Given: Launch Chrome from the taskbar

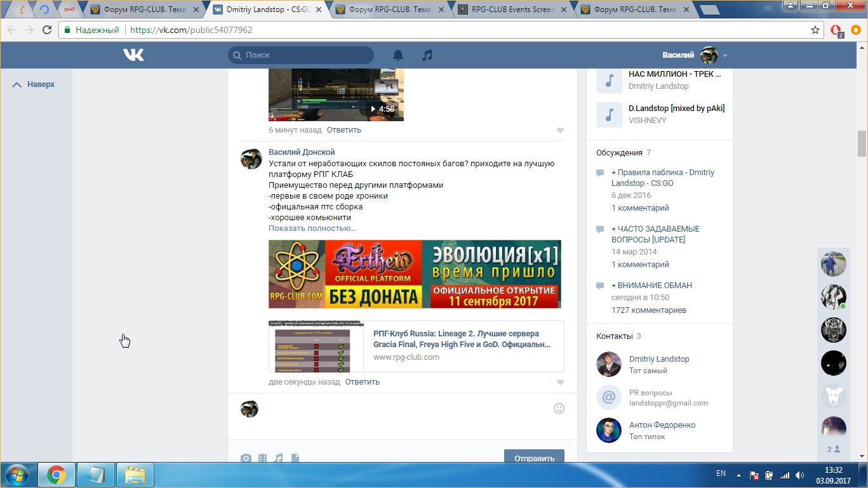Looking at the screenshot, I should tap(56, 475).
